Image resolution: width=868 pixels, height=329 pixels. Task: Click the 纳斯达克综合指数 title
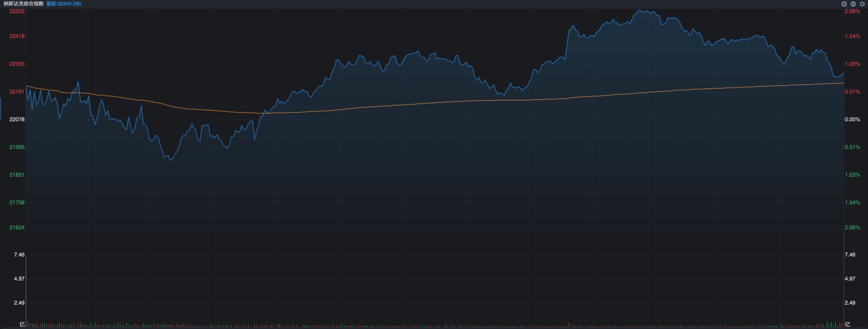coord(24,4)
